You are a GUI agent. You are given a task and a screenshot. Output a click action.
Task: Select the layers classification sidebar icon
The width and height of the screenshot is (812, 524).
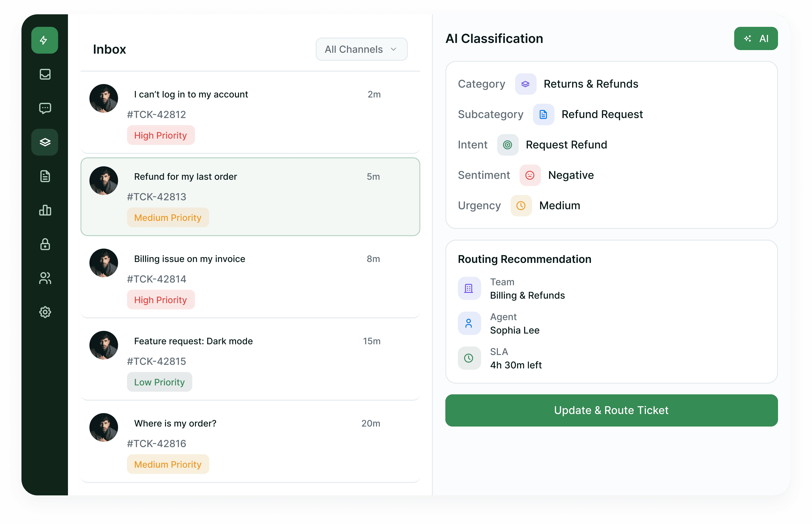tap(44, 142)
